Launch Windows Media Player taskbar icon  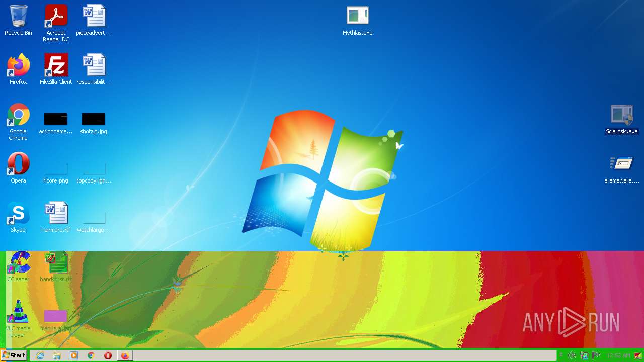[74, 355]
